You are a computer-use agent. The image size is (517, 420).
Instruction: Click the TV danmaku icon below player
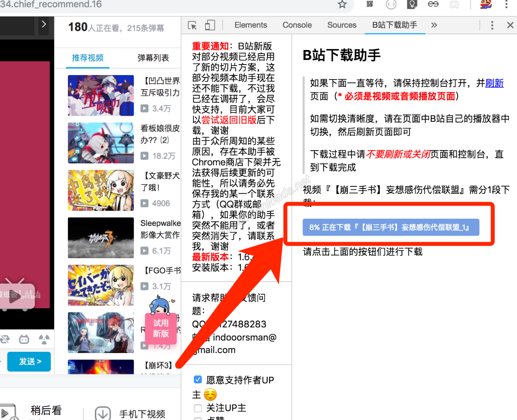pyautogui.click(x=24, y=339)
